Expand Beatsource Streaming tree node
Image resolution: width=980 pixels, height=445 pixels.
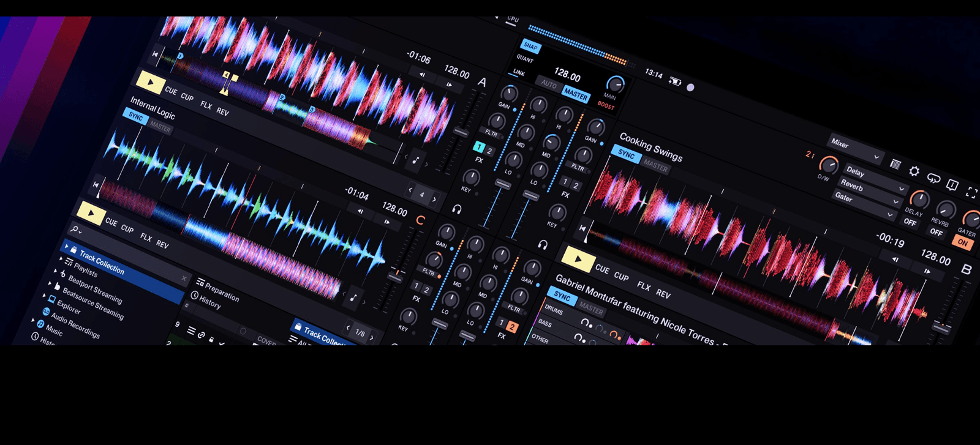click(x=50, y=283)
